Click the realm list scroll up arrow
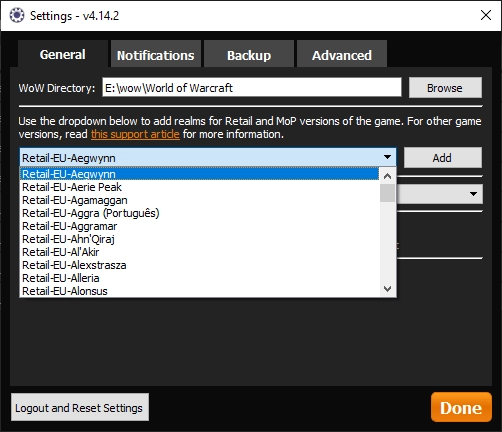Screen dimensions: 502x432 (387, 176)
